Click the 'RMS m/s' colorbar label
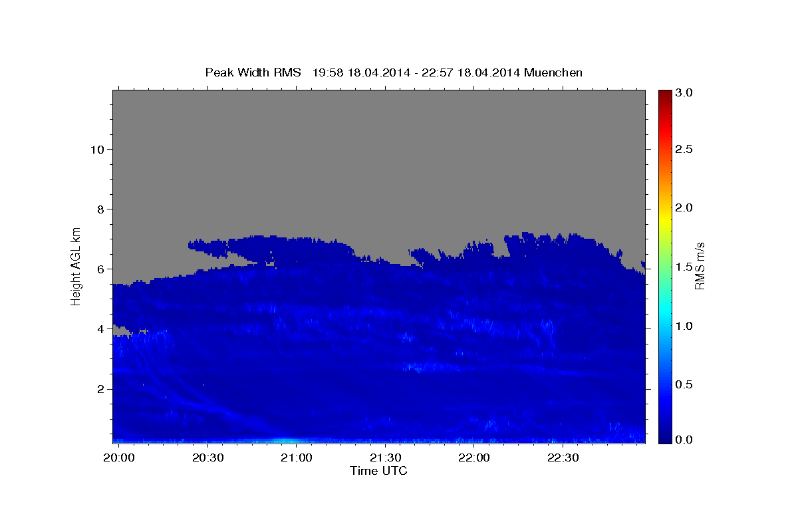798x532 pixels. point(699,265)
